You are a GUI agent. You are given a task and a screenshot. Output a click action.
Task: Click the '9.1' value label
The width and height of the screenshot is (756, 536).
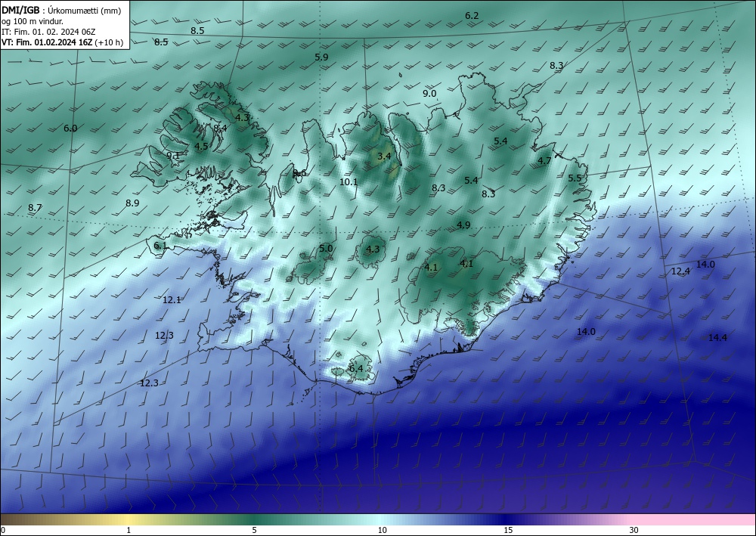pyautogui.click(x=173, y=155)
